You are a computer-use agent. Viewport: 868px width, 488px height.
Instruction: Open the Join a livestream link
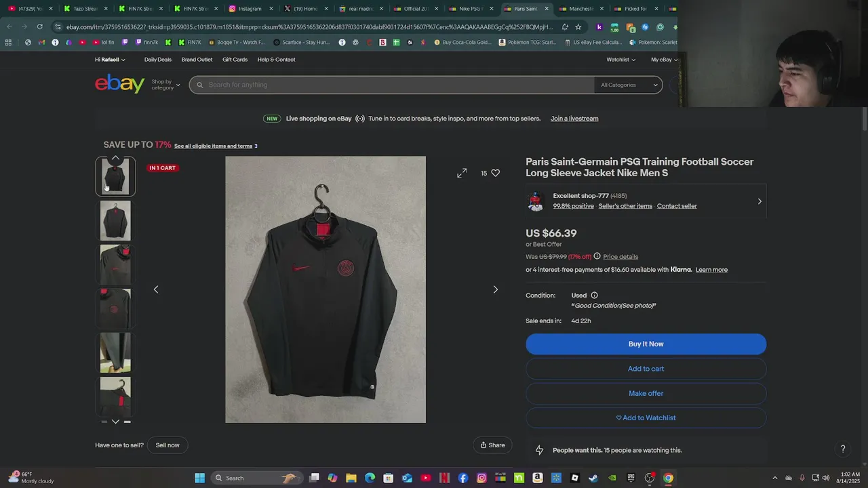point(574,119)
